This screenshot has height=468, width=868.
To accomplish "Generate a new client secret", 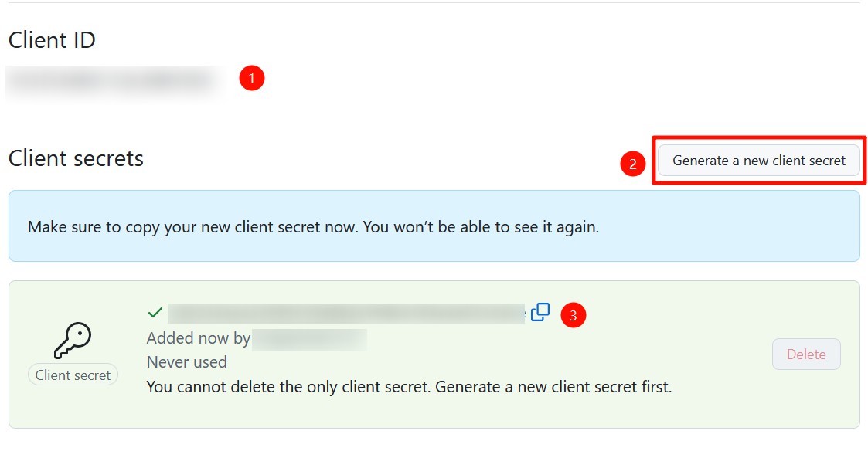I will tap(758, 161).
